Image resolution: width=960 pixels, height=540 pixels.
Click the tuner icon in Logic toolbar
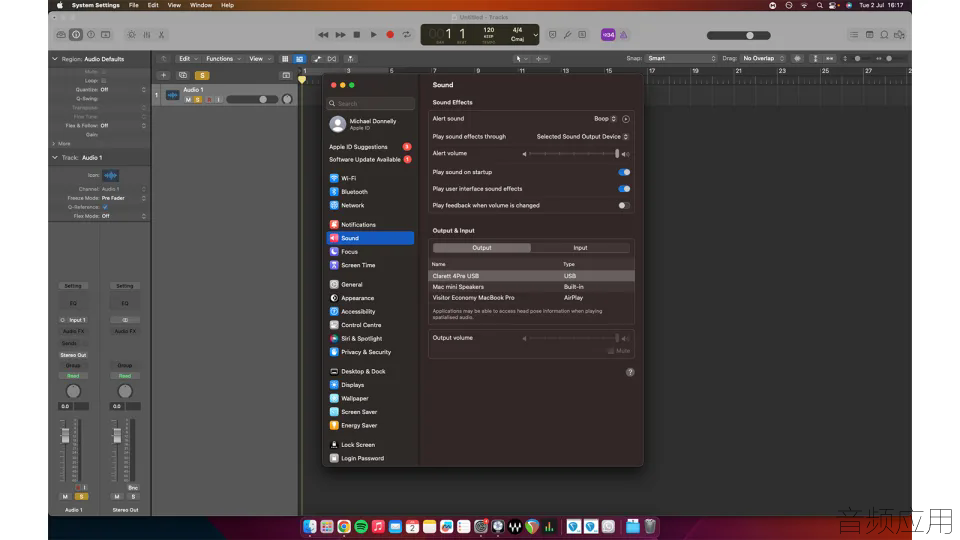tap(568, 35)
